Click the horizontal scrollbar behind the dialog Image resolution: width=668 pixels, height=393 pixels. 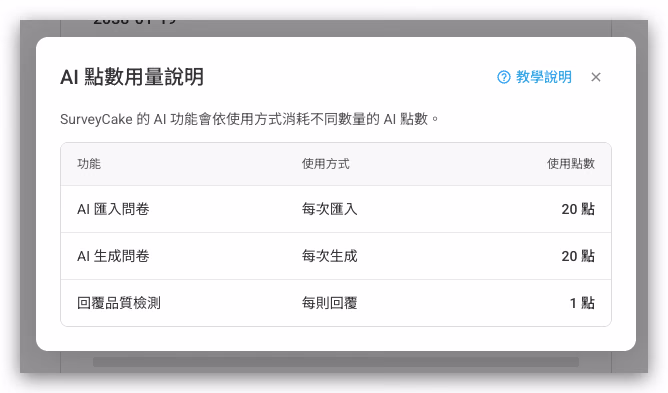point(336,362)
